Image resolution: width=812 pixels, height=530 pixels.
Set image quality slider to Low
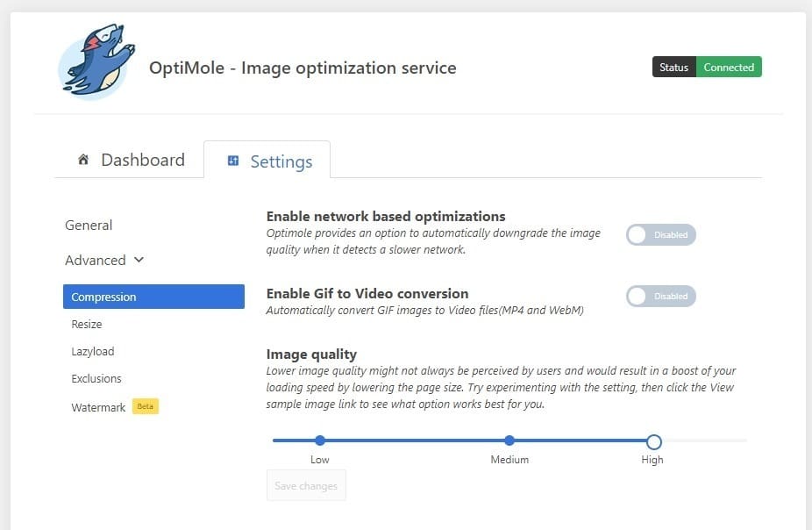click(x=320, y=440)
